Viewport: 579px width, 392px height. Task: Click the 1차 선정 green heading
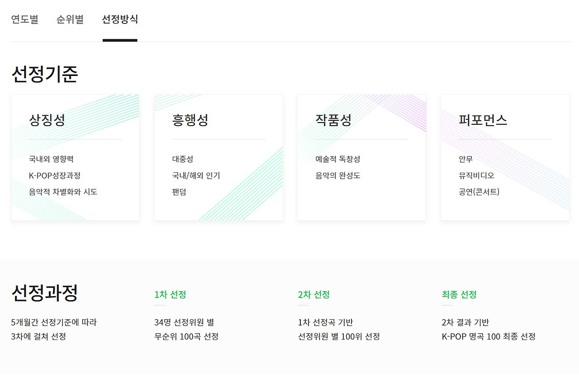point(170,295)
